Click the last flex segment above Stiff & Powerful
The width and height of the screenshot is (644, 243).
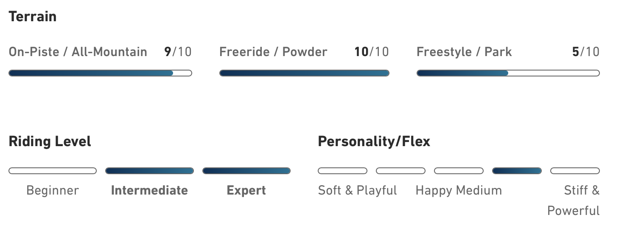click(x=575, y=171)
